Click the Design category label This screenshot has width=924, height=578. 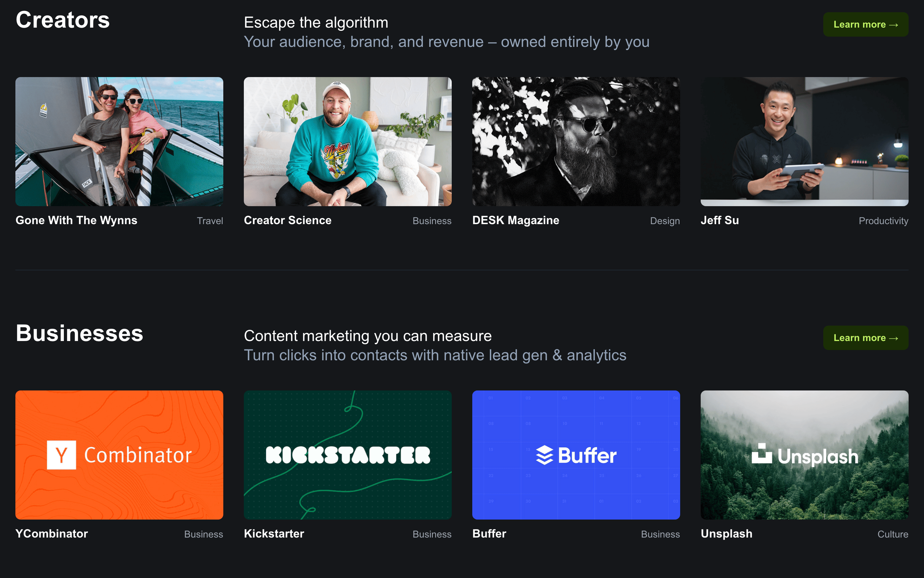(x=665, y=221)
